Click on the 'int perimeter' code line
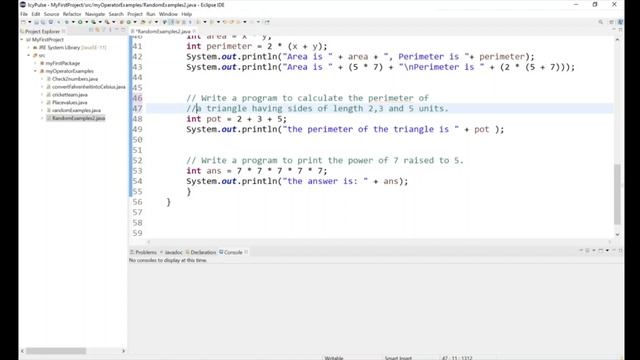 pos(257,46)
